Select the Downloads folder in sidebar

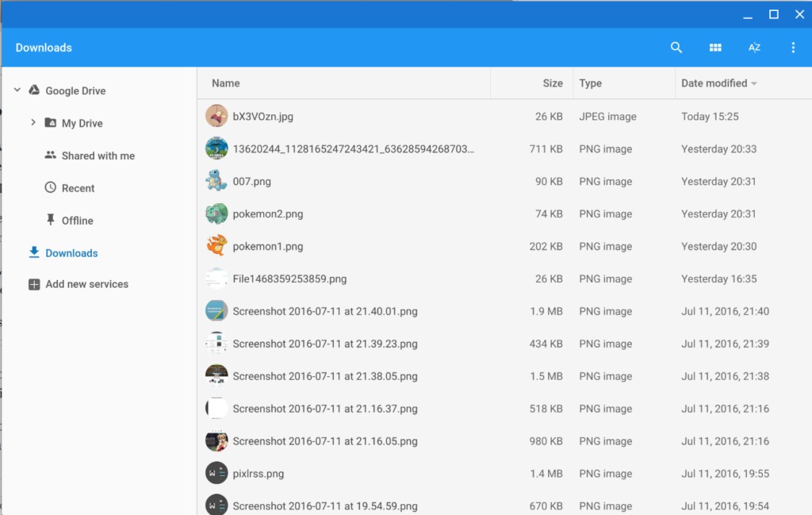[x=71, y=253]
